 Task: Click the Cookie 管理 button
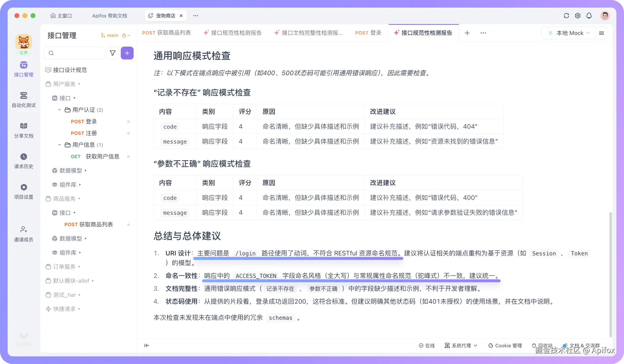505,346
